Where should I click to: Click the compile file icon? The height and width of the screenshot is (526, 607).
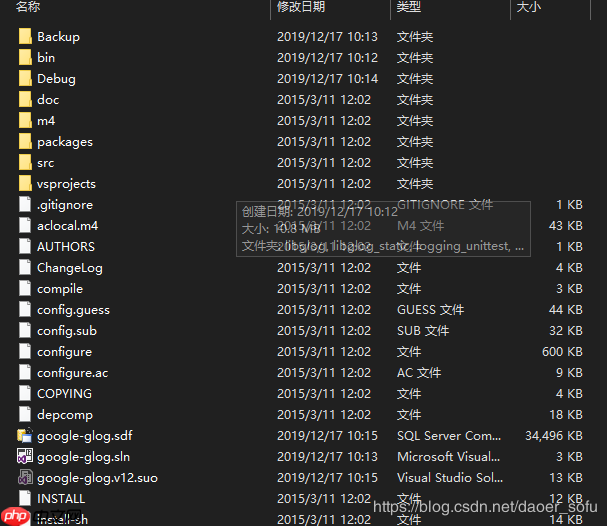25,288
